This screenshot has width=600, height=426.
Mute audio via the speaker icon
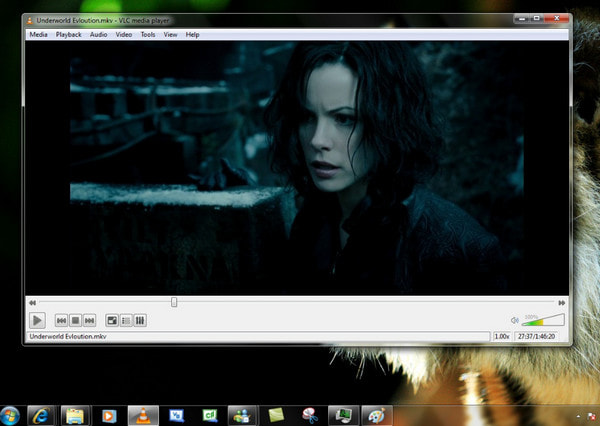[x=515, y=320]
